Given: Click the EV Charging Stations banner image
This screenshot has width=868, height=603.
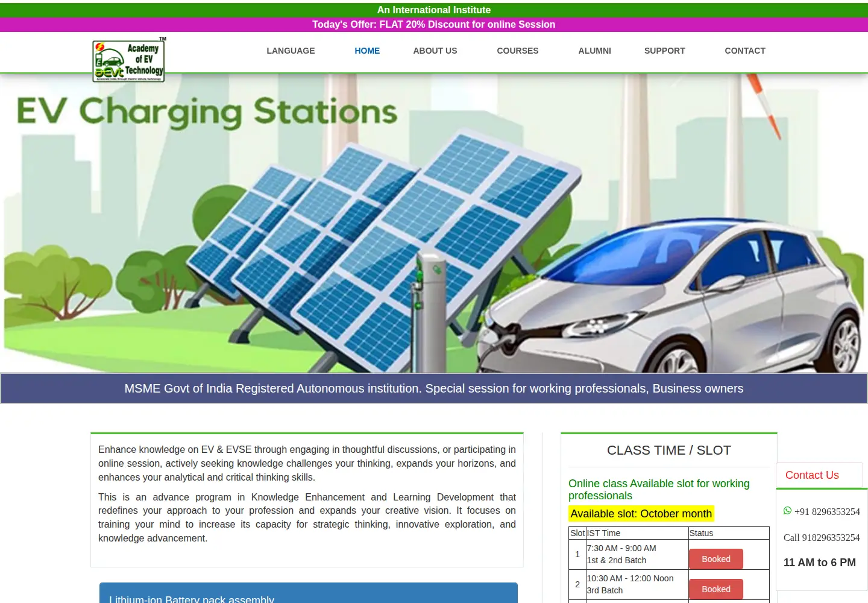Looking at the screenshot, I should [x=434, y=223].
